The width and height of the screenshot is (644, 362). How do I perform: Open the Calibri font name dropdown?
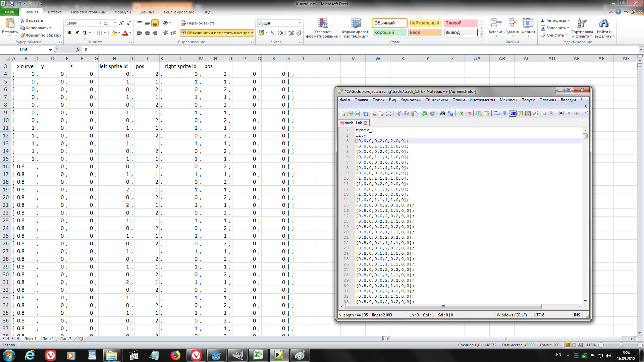pyautogui.click(x=100, y=23)
